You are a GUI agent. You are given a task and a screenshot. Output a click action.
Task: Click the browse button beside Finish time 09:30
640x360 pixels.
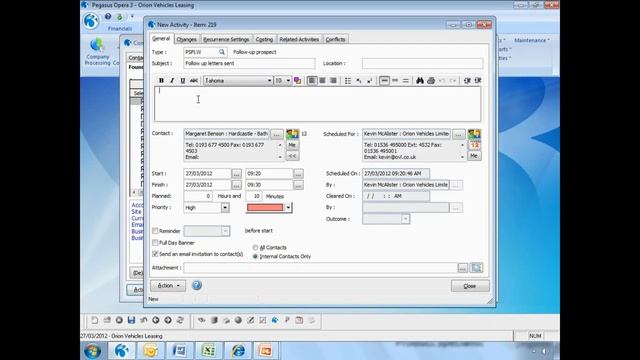(298, 185)
